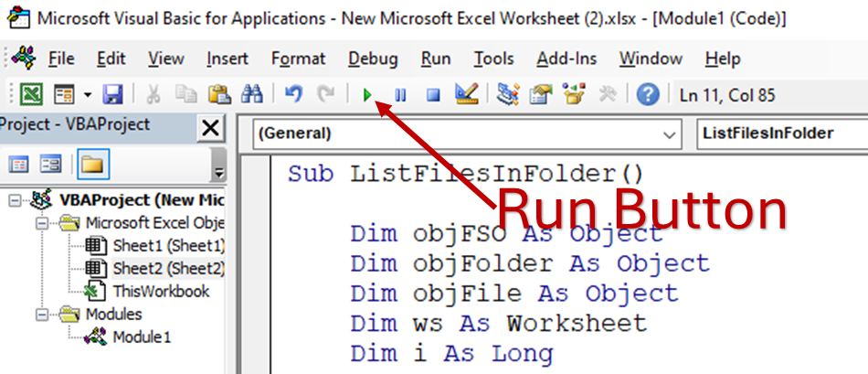Viewport: 868px width, 374px height.
Task: Open the Insert object dropdown arrow
Action: (88, 95)
